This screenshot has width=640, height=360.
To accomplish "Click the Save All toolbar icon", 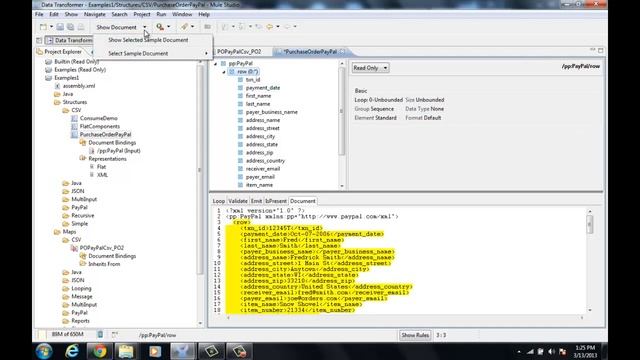I will pyautogui.click(x=71, y=27).
